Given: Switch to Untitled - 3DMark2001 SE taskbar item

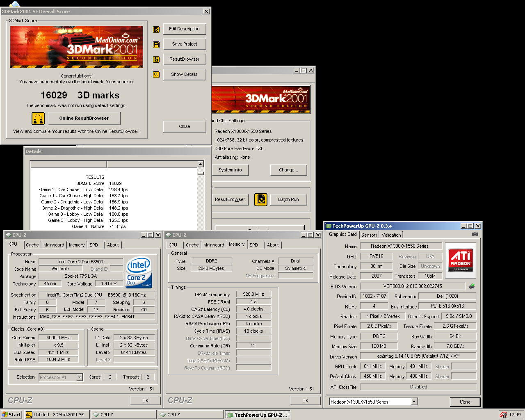Looking at the screenshot, I should point(57,415).
